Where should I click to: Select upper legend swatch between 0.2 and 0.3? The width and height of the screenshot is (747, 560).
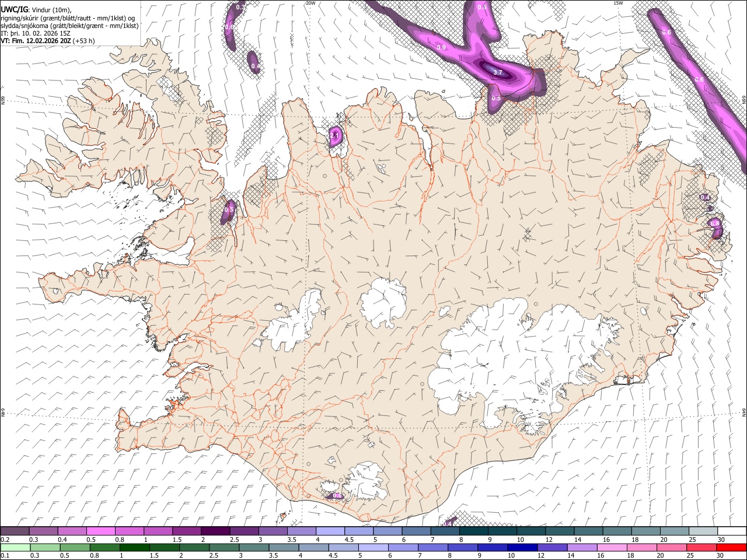pos(15,531)
